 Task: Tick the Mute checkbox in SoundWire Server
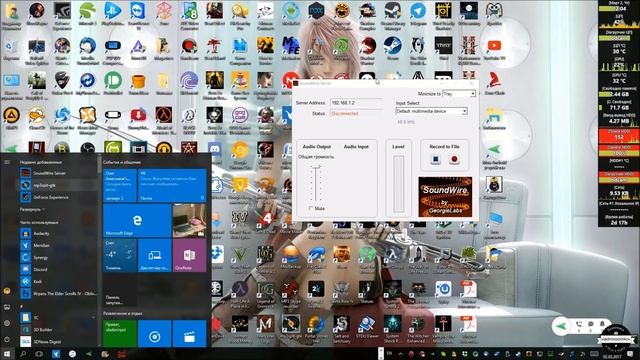point(311,208)
